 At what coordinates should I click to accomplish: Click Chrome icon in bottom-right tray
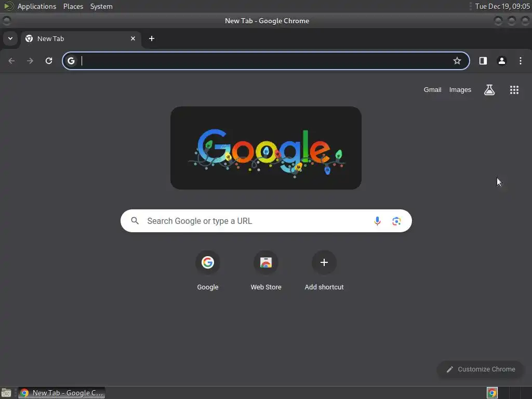pos(493,393)
